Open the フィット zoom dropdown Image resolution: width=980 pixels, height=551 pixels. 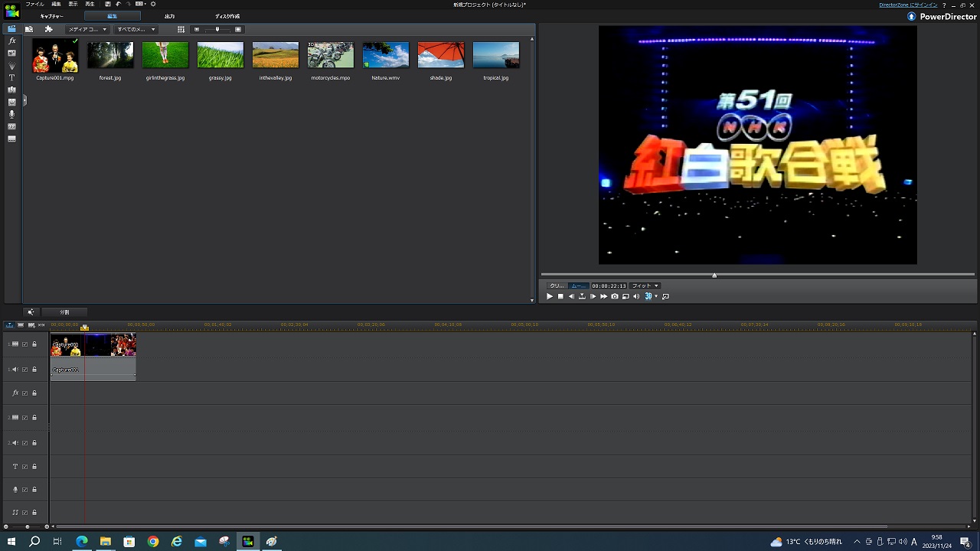point(645,285)
